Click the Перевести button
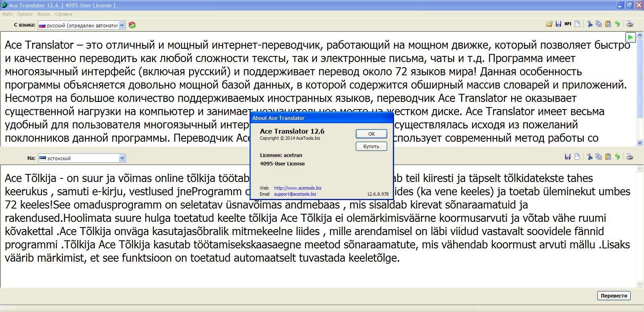Viewport: 644px width, 312px height. pyautogui.click(x=614, y=295)
